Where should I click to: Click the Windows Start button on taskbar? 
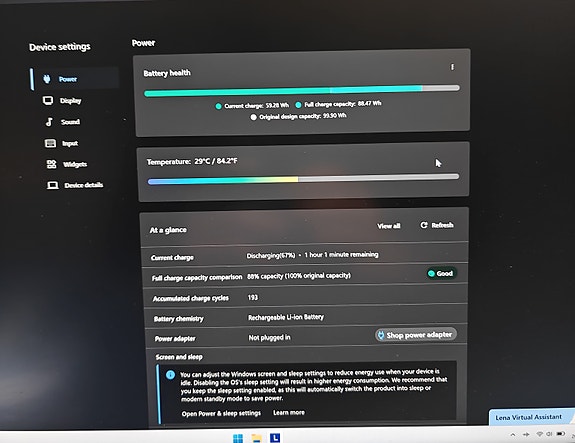(238, 438)
